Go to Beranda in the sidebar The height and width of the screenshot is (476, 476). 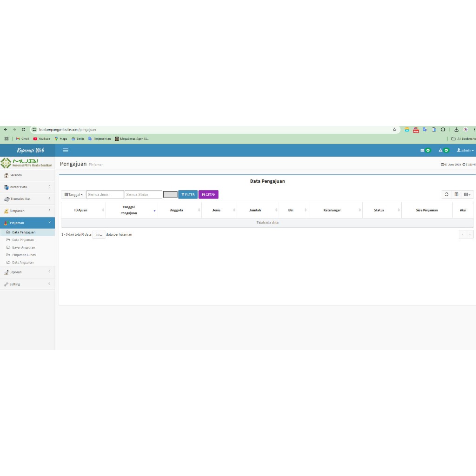[x=15, y=175]
